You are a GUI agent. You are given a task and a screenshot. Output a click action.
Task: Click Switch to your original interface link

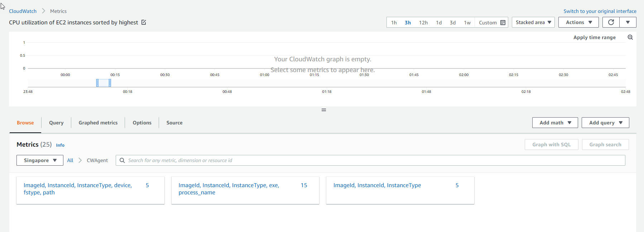tap(600, 11)
